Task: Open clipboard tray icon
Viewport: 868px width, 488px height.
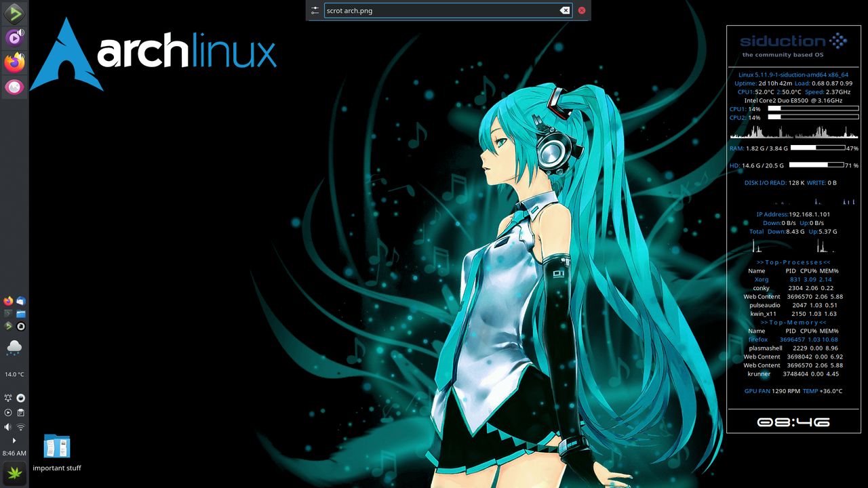Action: tap(21, 412)
